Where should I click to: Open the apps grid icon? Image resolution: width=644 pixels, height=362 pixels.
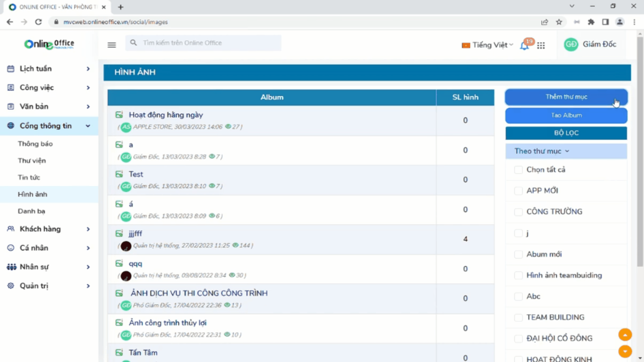coord(541,45)
